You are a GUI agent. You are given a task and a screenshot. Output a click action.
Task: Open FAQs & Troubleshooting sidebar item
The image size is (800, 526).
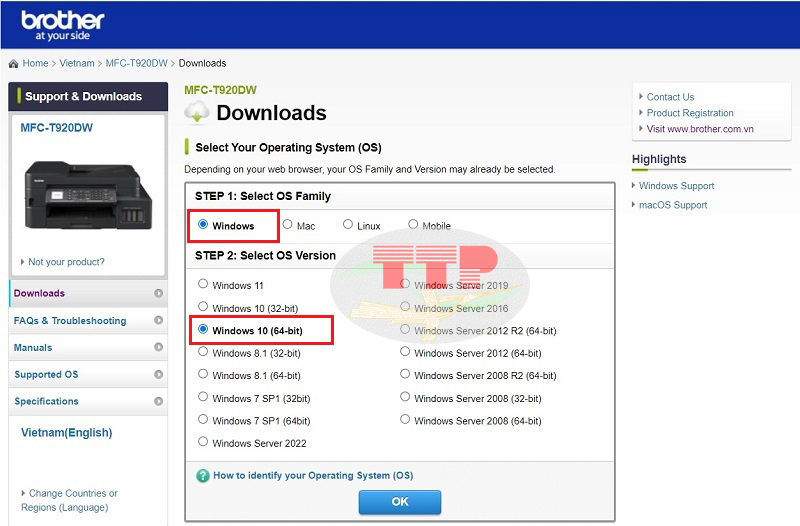[88, 320]
